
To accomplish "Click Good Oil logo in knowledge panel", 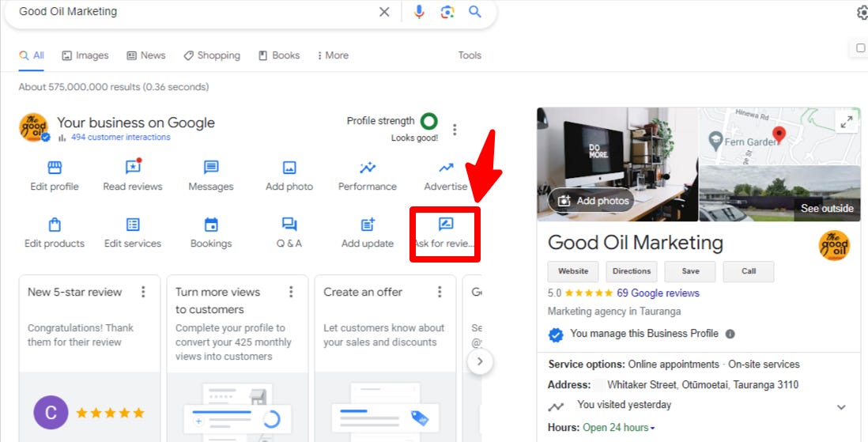I will 834,246.
